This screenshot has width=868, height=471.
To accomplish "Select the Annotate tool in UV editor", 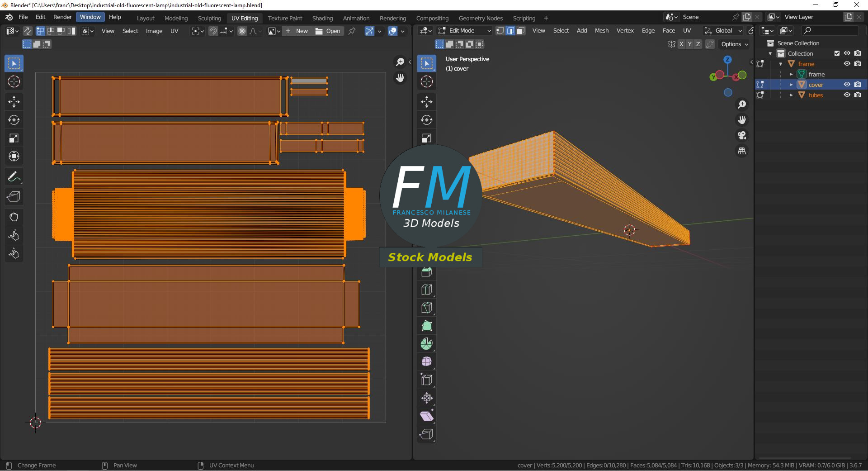I will point(14,176).
